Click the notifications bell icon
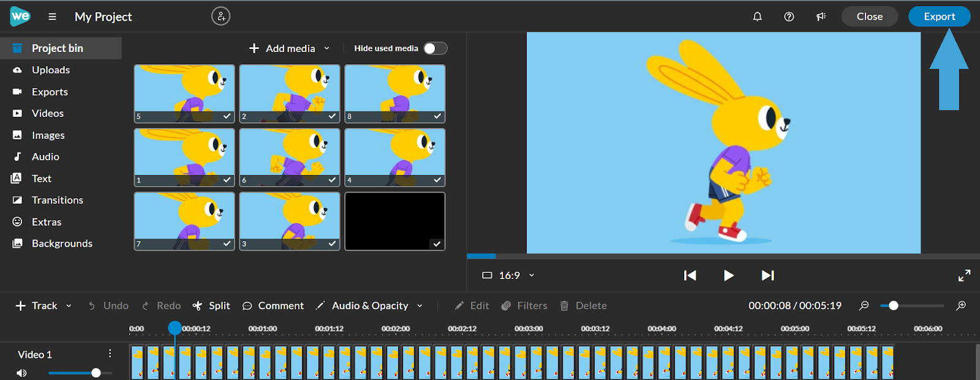 tap(757, 17)
